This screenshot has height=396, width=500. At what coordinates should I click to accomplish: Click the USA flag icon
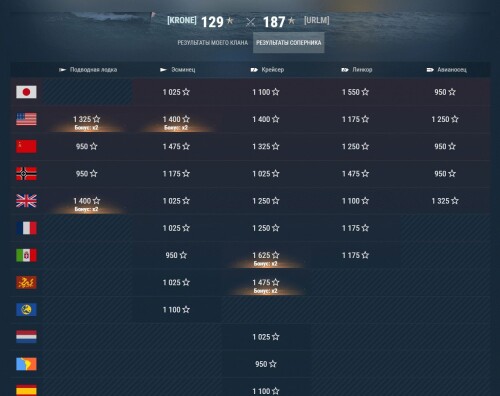pyautogui.click(x=26, y=119)
